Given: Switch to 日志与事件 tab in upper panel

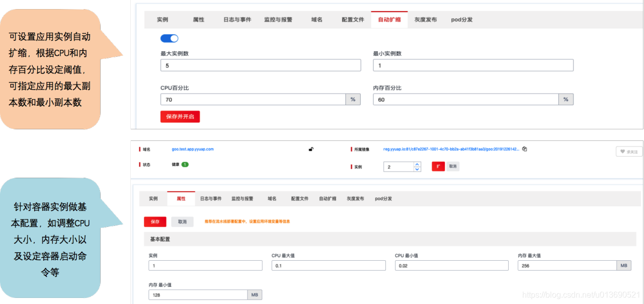Looking at the screenshot, I should [x=237, y=20].
